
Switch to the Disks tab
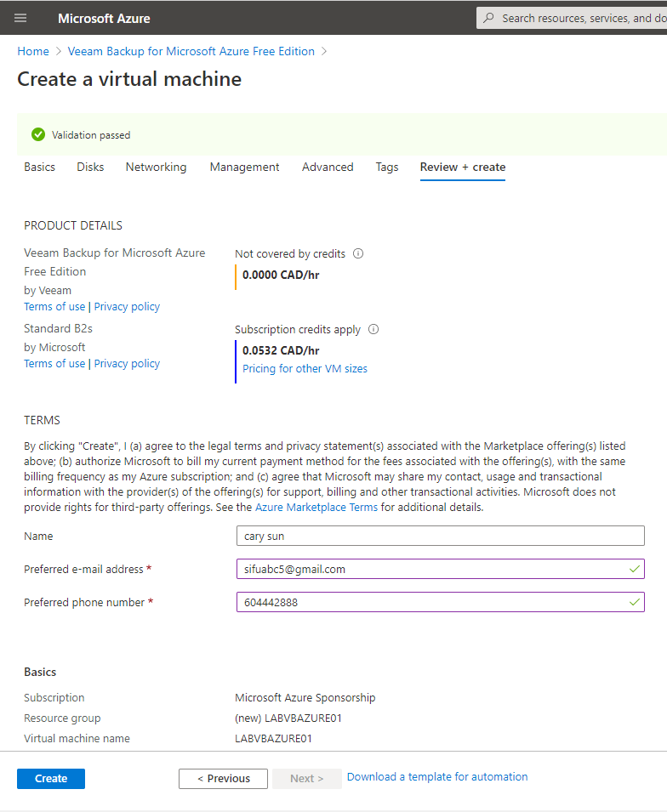pyautogui.click(x=90, y=168)
